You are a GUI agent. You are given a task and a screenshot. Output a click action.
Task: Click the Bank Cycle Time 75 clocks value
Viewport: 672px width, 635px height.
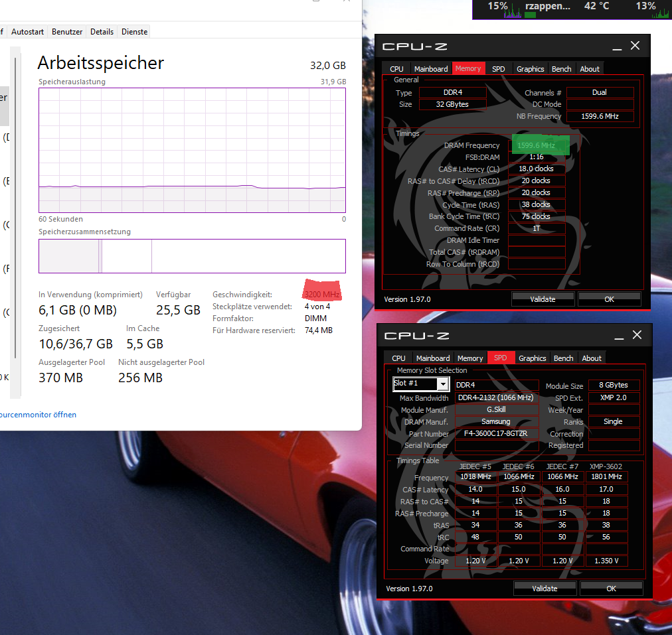click(537, 217)
